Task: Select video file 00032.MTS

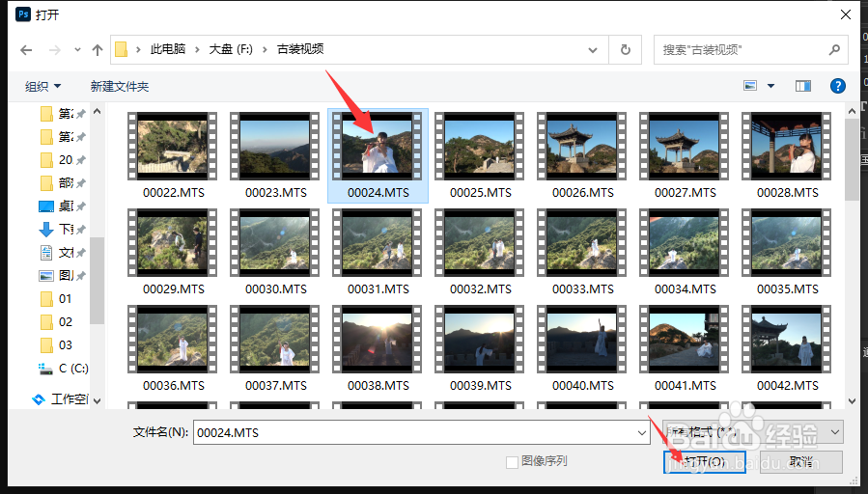Action: tap(481, 252)
